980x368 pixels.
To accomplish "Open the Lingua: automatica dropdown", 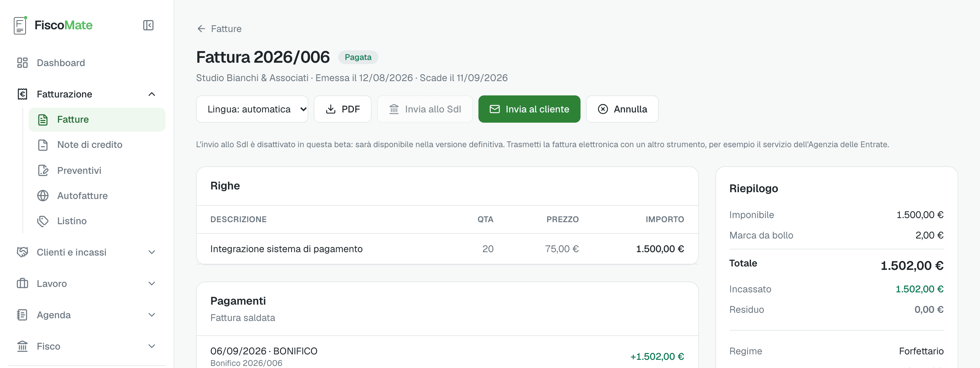I will tap(252, 109).
